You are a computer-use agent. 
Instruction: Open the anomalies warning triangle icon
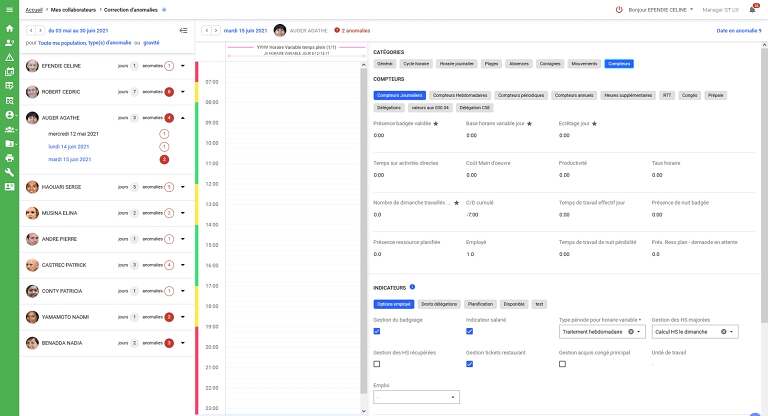(9, 57)
